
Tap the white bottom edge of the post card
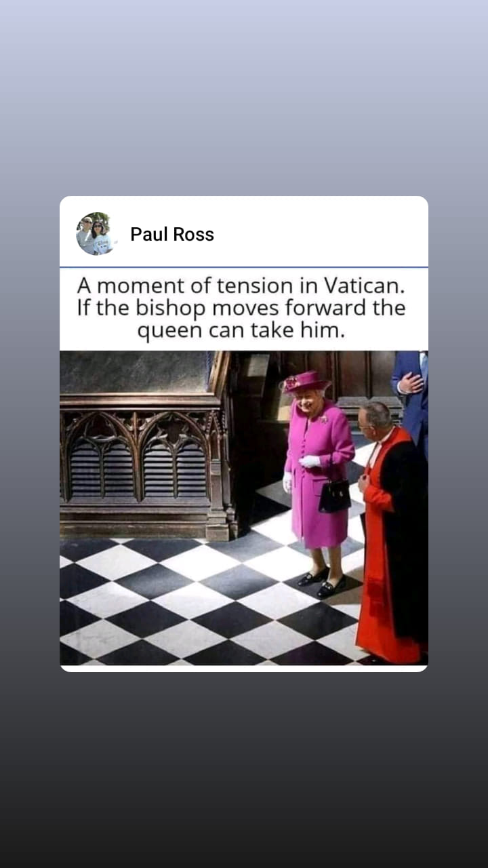coord(244,669)
